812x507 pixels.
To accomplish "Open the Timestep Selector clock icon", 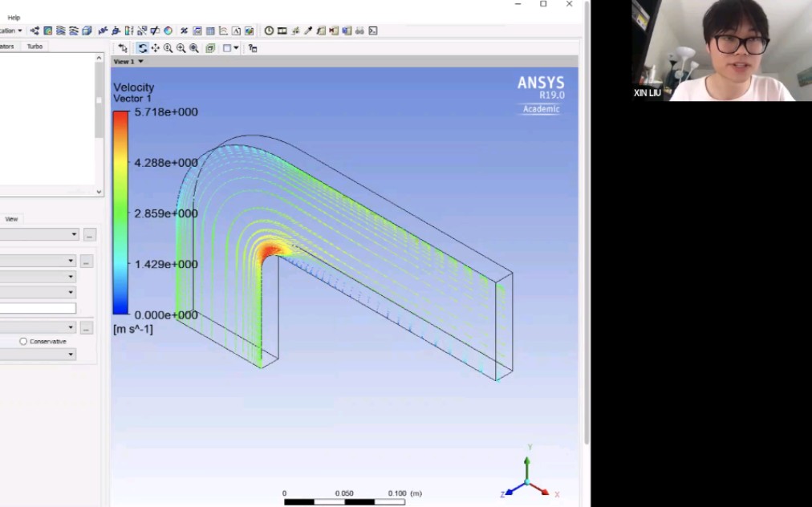I will coord(269,30).
